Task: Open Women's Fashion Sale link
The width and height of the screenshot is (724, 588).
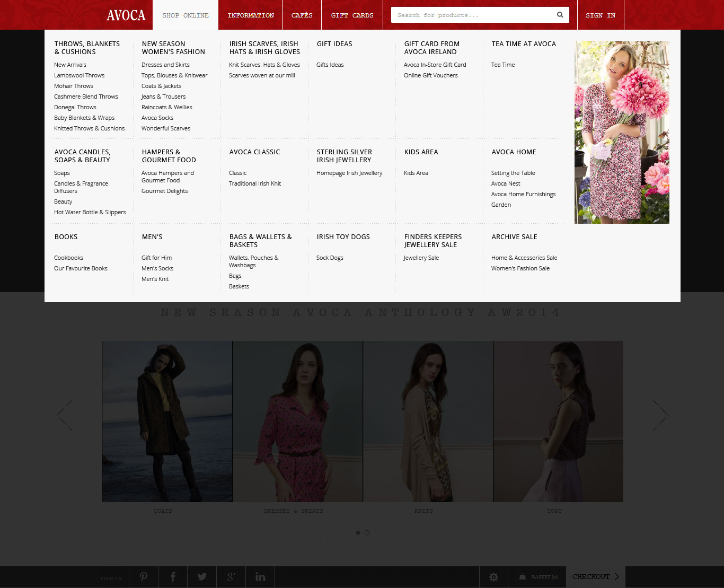Action: [520, 268]
